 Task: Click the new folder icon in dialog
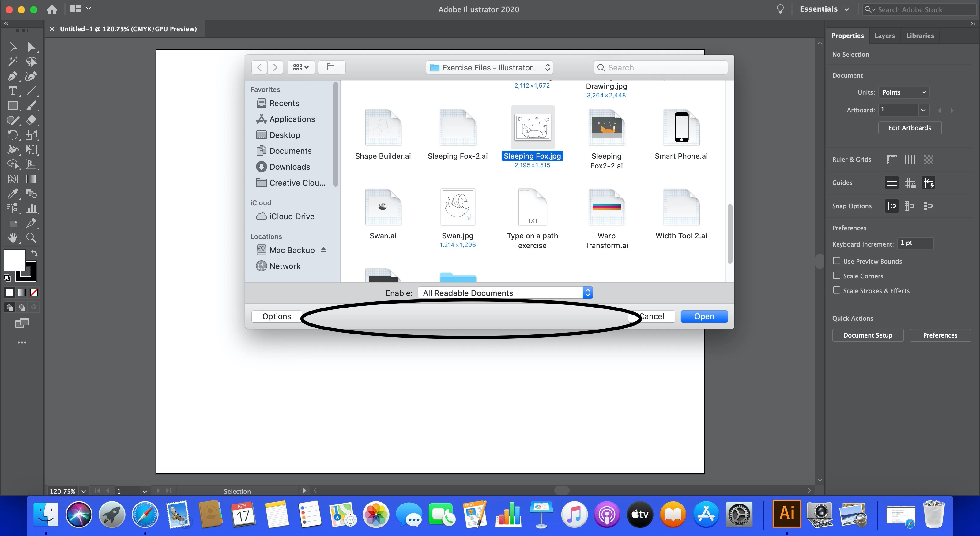[x=332, y=67]
